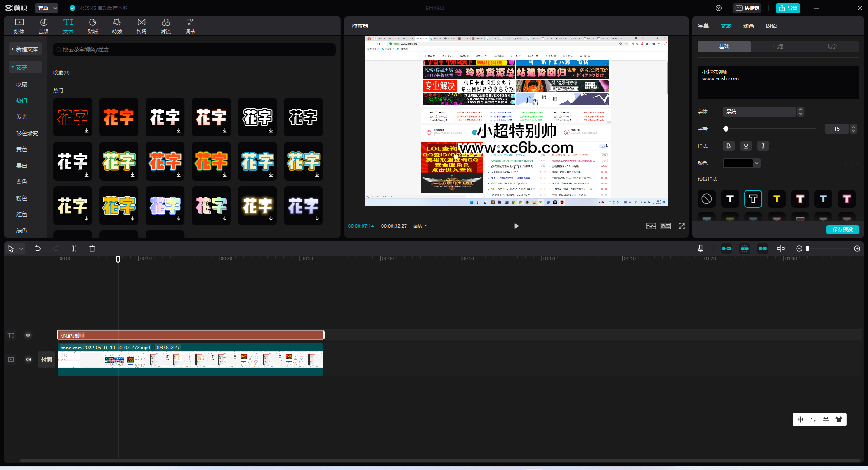Viewport: 868px width, 470px height.
Task: Open the Transitions (转场) panel
Action: pos(142,26)
